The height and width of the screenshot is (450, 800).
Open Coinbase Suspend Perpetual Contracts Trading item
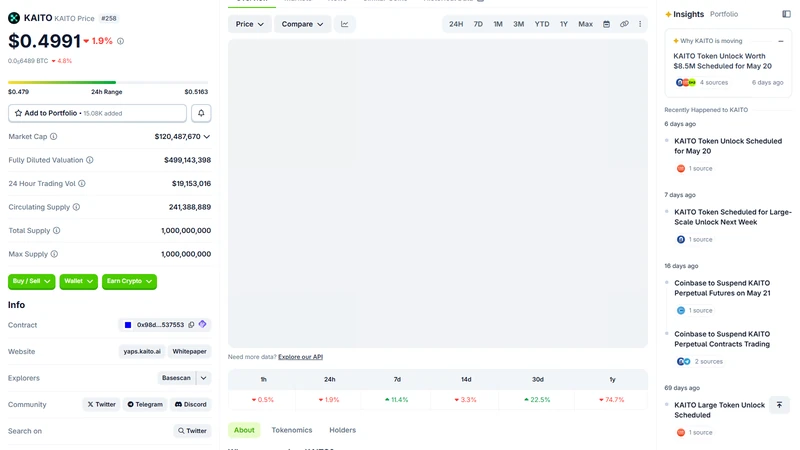722,339
